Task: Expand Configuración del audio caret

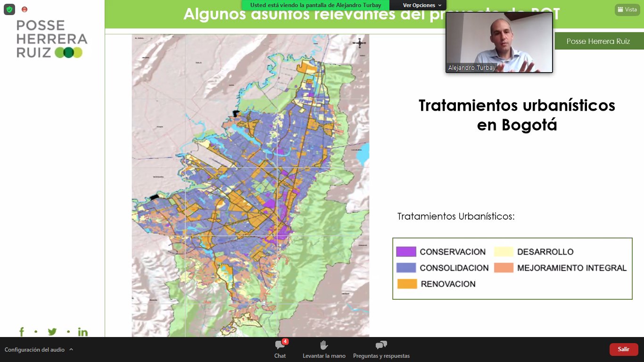Action: 71,350
